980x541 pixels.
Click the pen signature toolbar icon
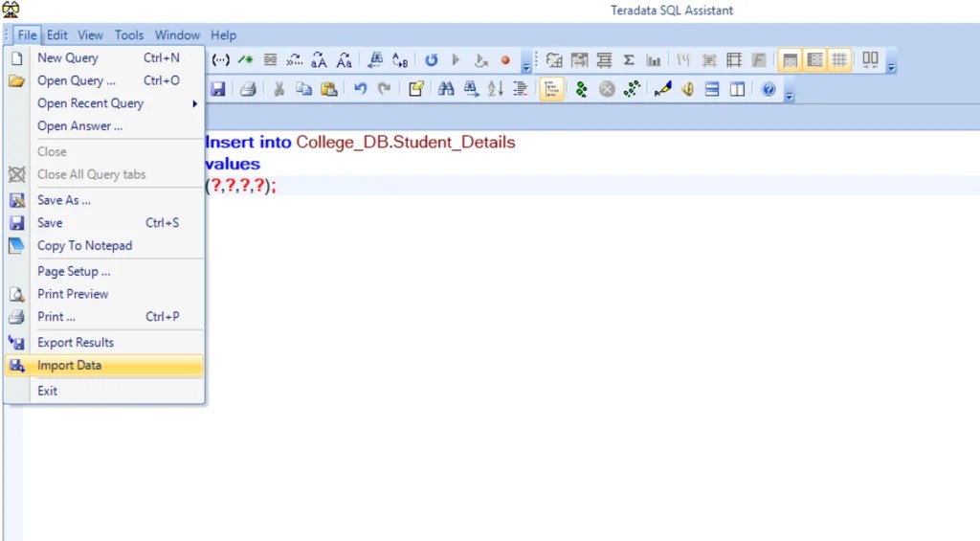[662, 89]
